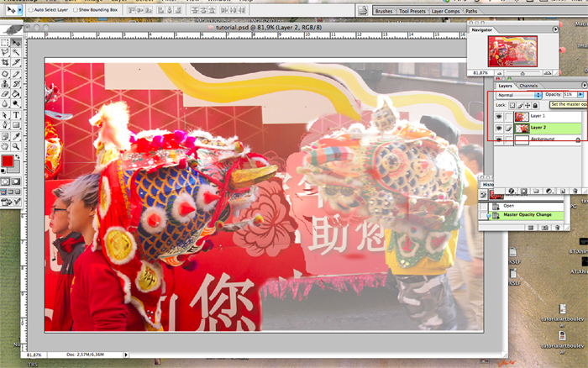Select the Paint Bucket tool
Viewport: 588px width, 368px height.
[16, 93]
